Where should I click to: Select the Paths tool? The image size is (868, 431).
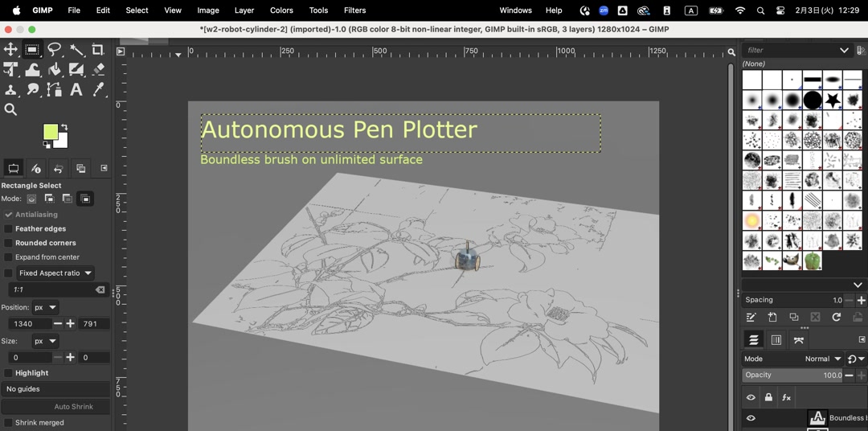[55, 89]
